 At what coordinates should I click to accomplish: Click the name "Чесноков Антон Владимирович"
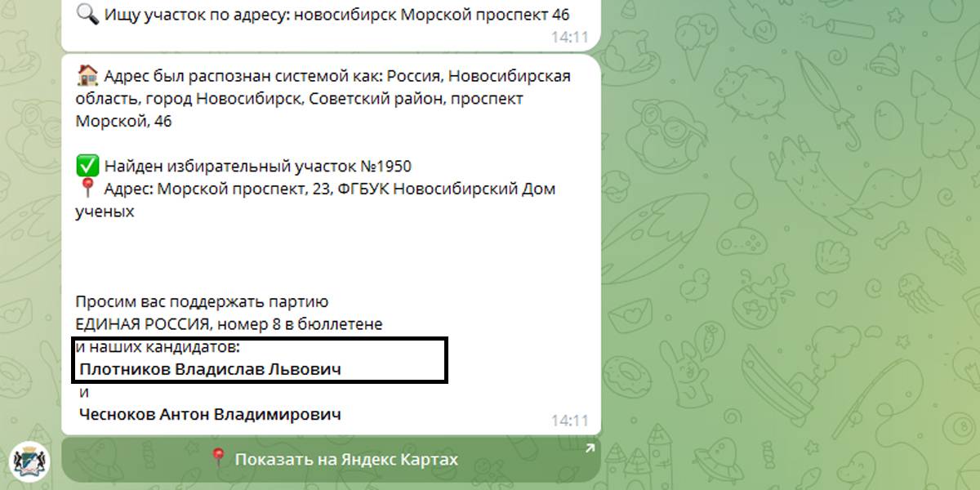click(x=210, y=414)
